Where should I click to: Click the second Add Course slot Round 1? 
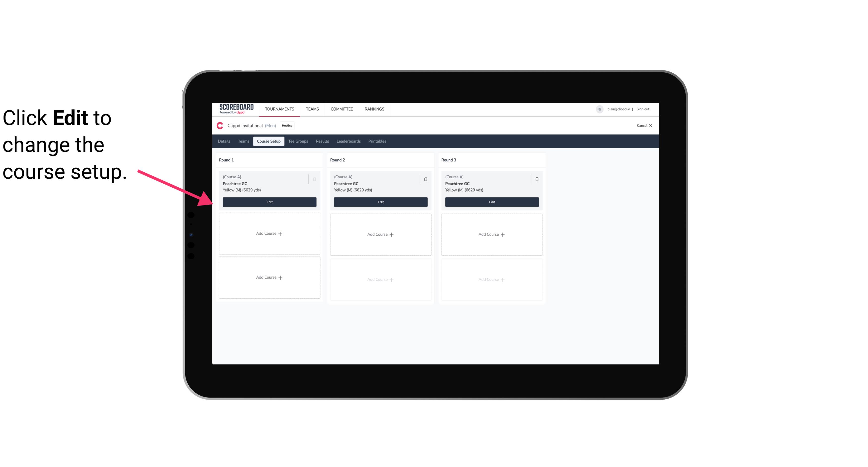[269, 277]
